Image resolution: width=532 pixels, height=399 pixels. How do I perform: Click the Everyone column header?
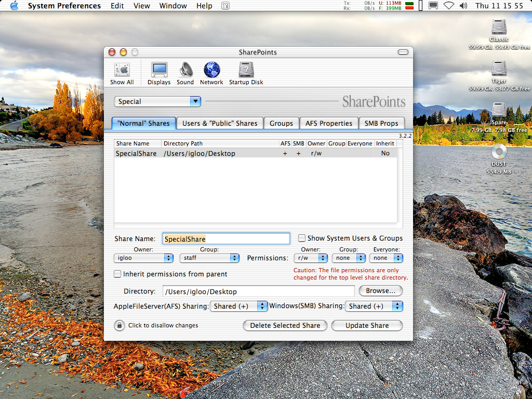coord(360,143)
